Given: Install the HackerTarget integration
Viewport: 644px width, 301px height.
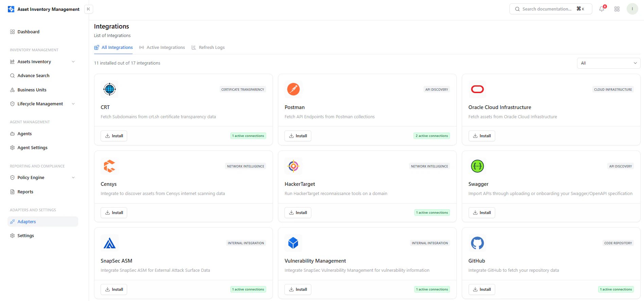Looking at the screenshot, I should point(298,213).
